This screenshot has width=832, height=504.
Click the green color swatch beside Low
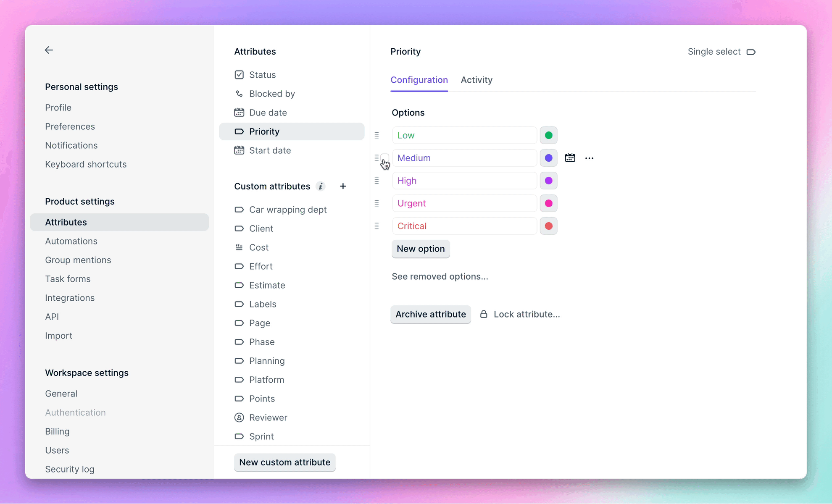click(548, 135)
